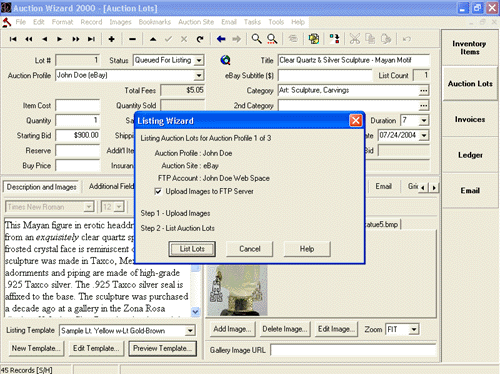Click the description scrollbar down arrow
The width and height of the screenshot is (500, 374).
(195, 312)
